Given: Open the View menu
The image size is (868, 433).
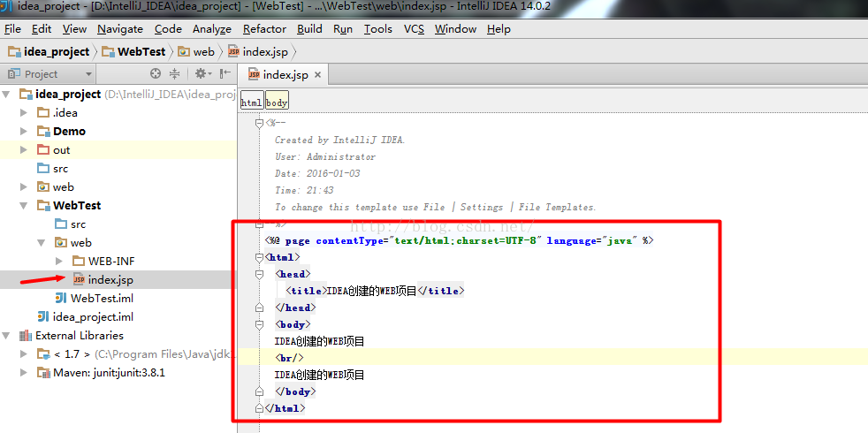Looking at the screenshot, I should click(74, 29).
